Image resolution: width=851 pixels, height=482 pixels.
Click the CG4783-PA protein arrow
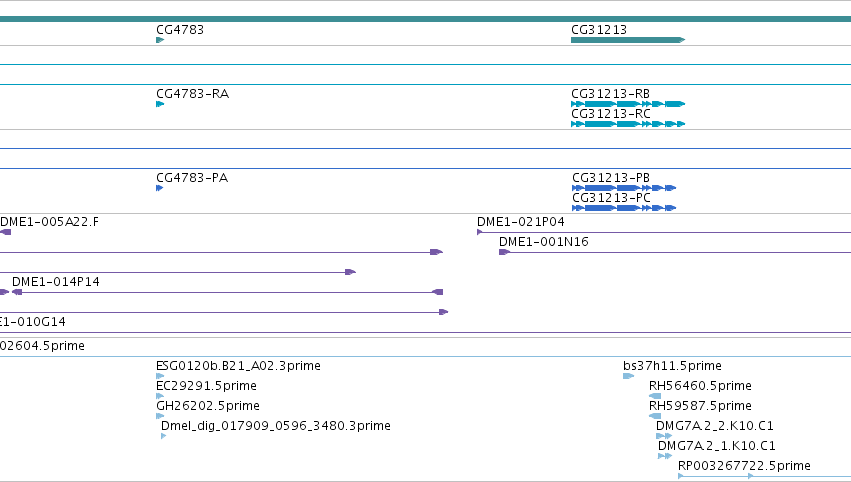point(160,188)
